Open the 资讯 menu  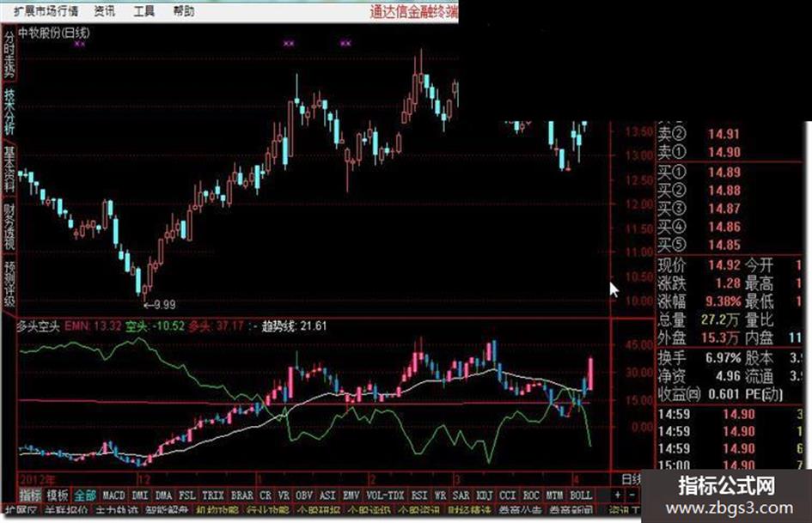(x=105, y=11)
